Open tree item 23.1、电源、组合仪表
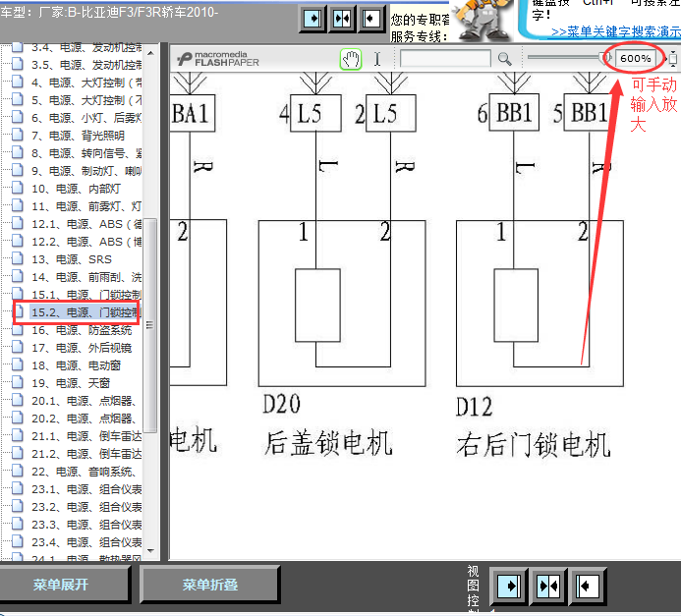The image size is (681, 616). pos(86,489)
